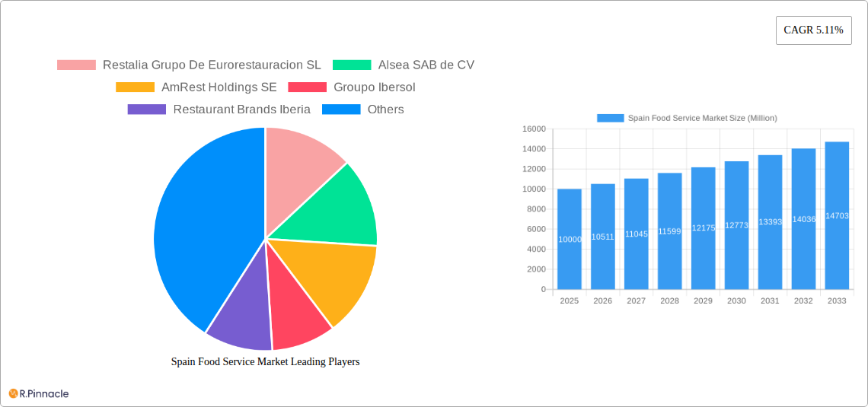Click the 8000 y-axis label
868x407 pixels.
pyautogui.click(x=537, y=209)
